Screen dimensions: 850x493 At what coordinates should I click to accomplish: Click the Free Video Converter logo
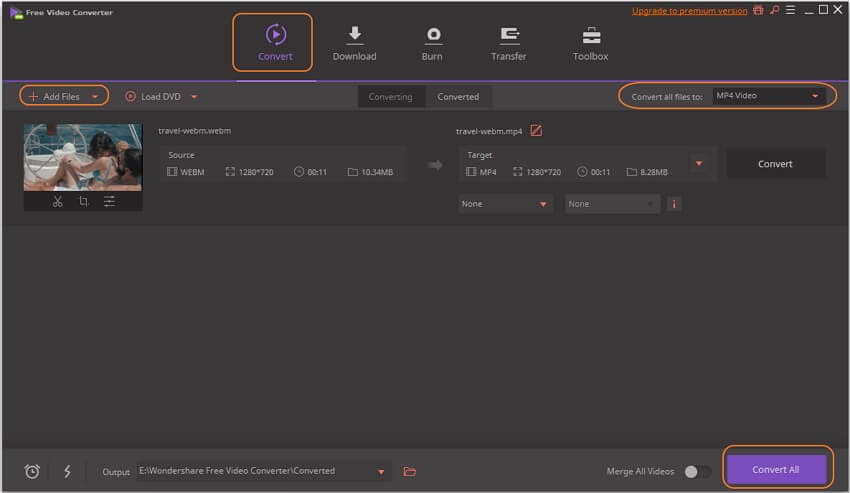(16, 12)
